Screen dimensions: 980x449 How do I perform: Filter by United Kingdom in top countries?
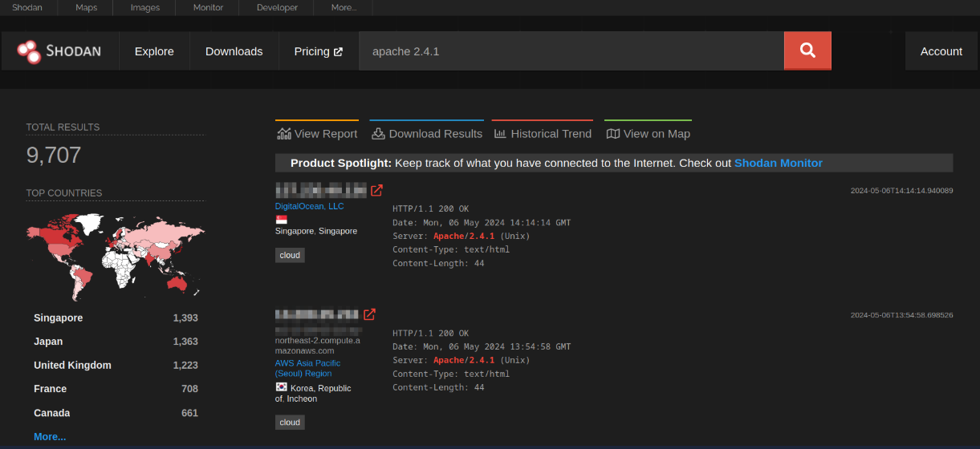(x=72, y=365)
